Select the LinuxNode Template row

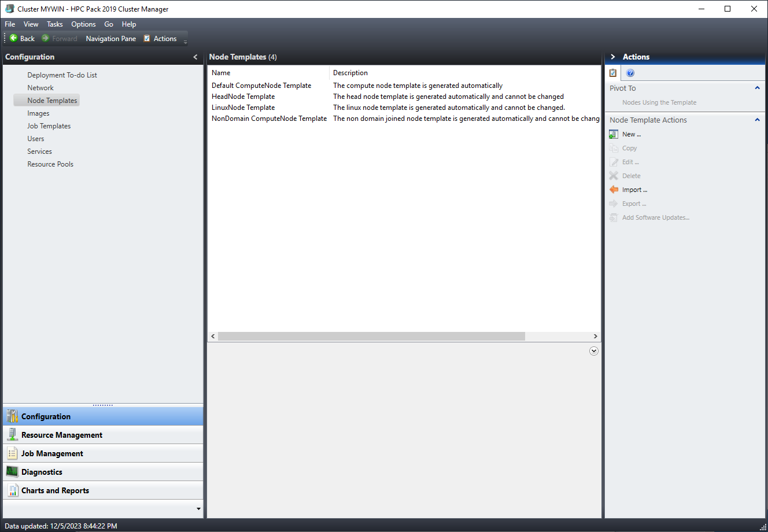243,107
